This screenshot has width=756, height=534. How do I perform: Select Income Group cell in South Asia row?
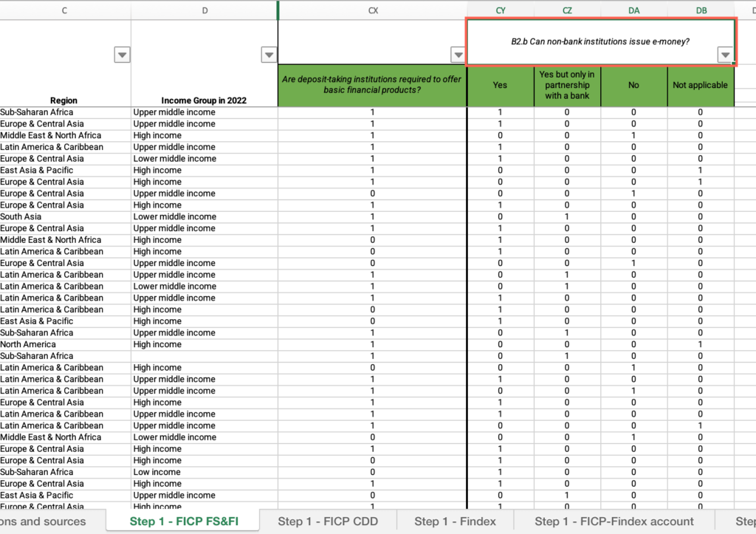(205, 217)
